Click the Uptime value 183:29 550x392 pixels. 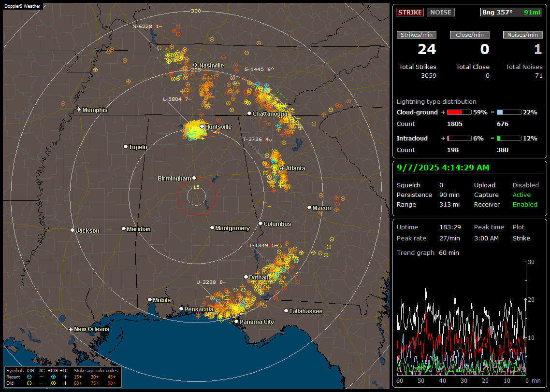[x=450, y=227]
